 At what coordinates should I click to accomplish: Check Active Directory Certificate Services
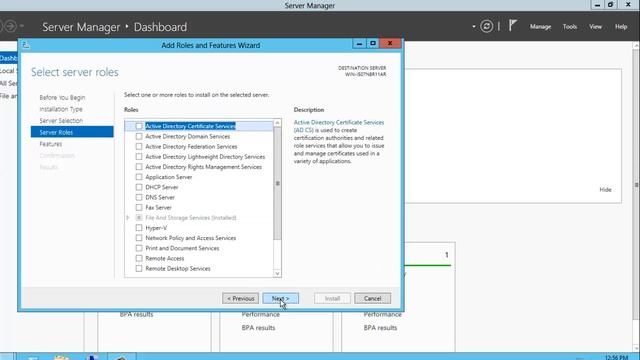(x=139, y=126)
